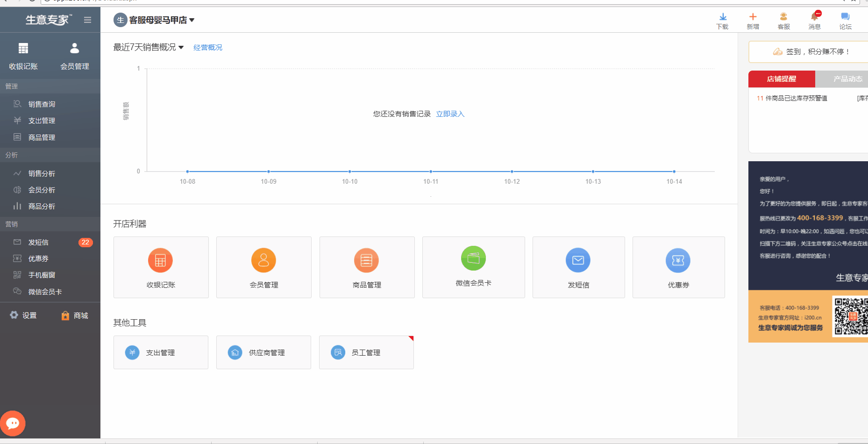This screenshot has height=444, width=868.
Task: Open 员工管理 button under 其他工具
Action: (366, 352)
